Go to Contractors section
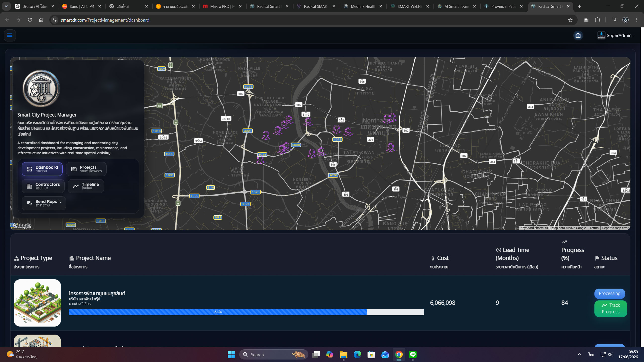Viewport: 644px width, 362px height. pos(43,186)
